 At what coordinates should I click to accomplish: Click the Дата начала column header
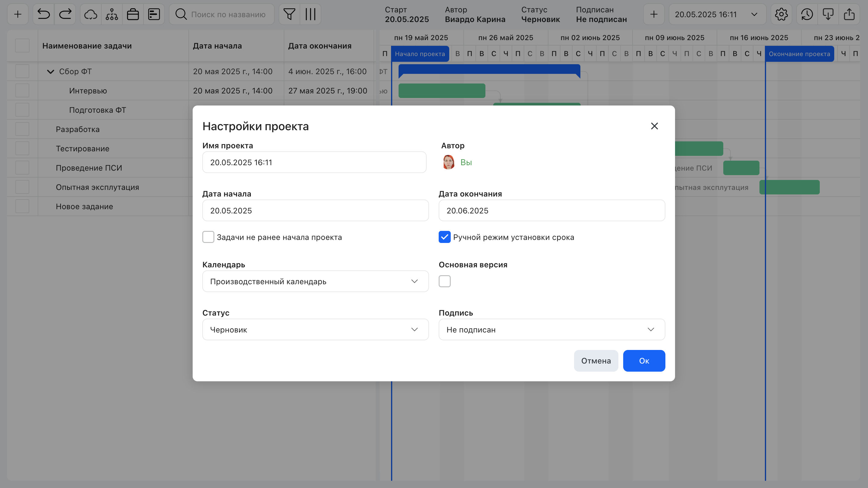236,46
